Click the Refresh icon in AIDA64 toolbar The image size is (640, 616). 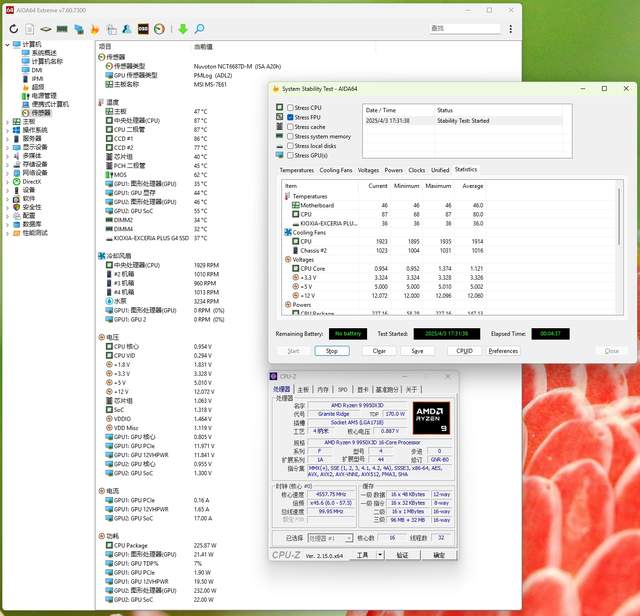[13, 29]
